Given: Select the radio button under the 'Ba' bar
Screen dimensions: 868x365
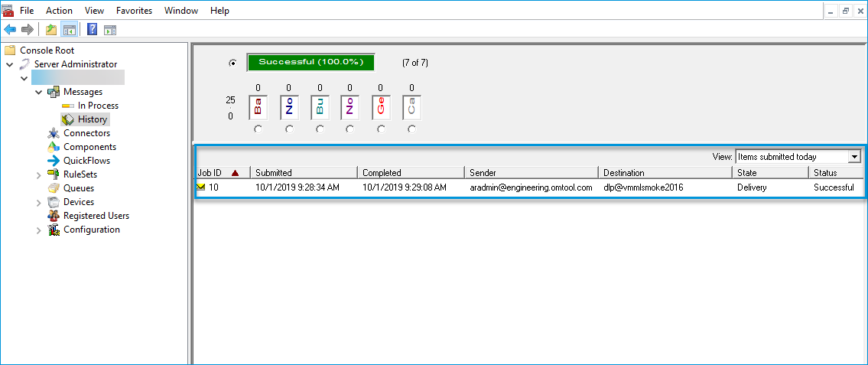Looking at the screenshot, I should [x=258, y=129].
